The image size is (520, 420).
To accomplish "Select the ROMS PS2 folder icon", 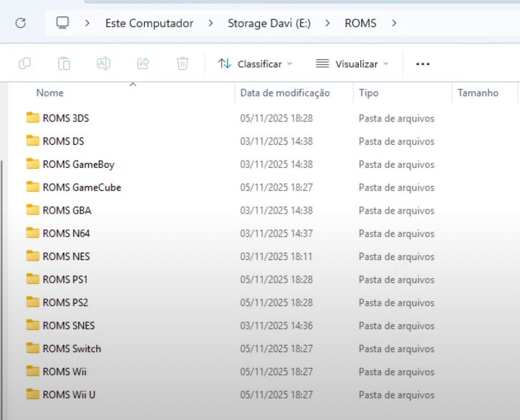I will click(33, 302).
